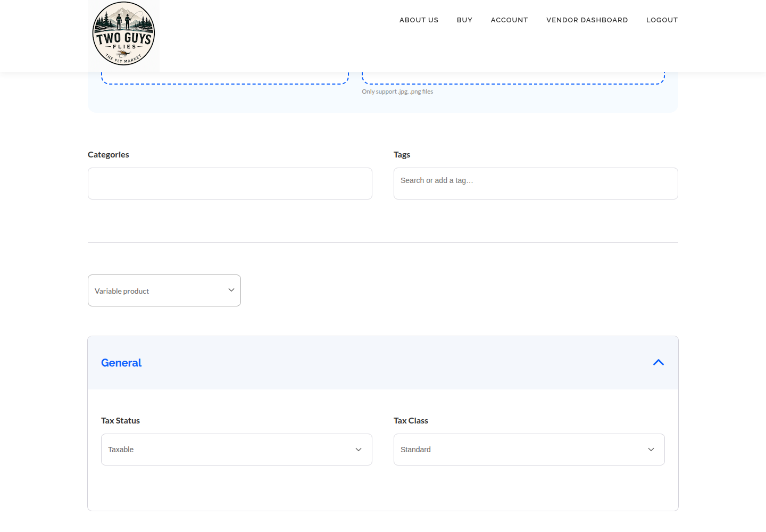
Task: Open the Vendor Dashboard link
Action: (x=587, y=20)
